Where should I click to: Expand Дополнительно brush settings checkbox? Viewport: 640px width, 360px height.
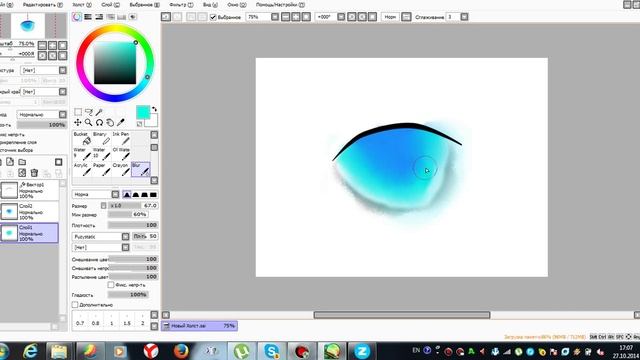[x=75, y=304]
